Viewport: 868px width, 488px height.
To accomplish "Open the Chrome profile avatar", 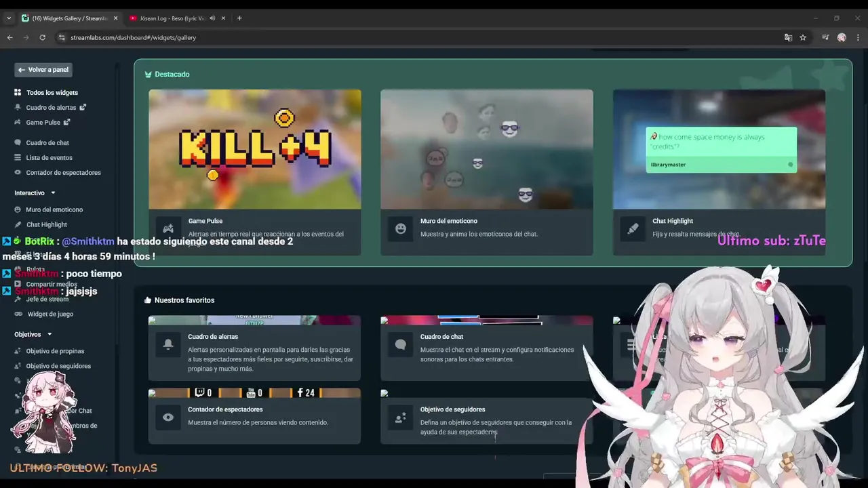I will click(842, 37).
